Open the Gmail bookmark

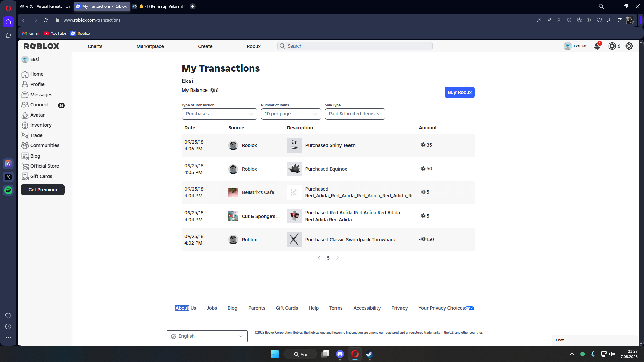coord(31,33)
